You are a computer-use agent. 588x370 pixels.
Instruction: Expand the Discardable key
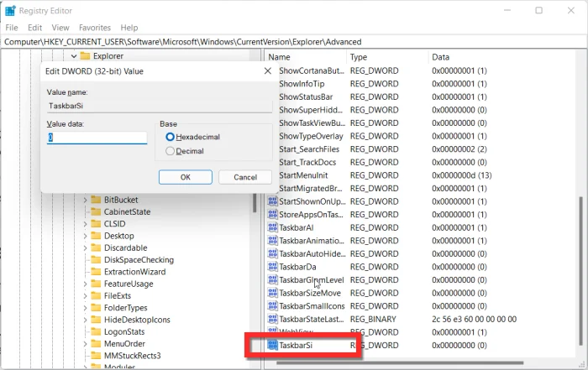tap(85, 248)
